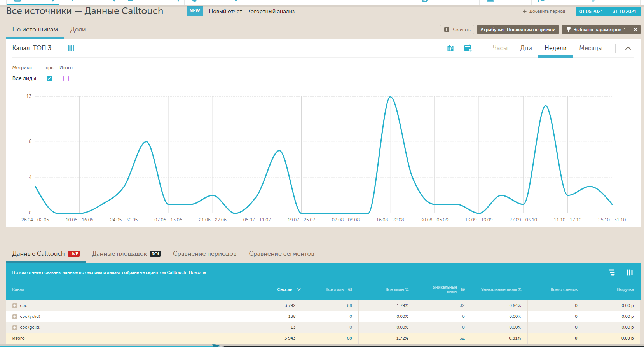Collapse the chart panel with chevron
The width and height of the screenshot is (644, 347).
[628, 48]
